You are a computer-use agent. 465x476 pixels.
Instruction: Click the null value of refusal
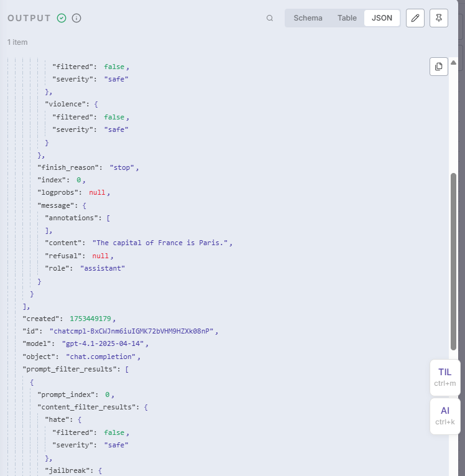[x=101, y=256]
